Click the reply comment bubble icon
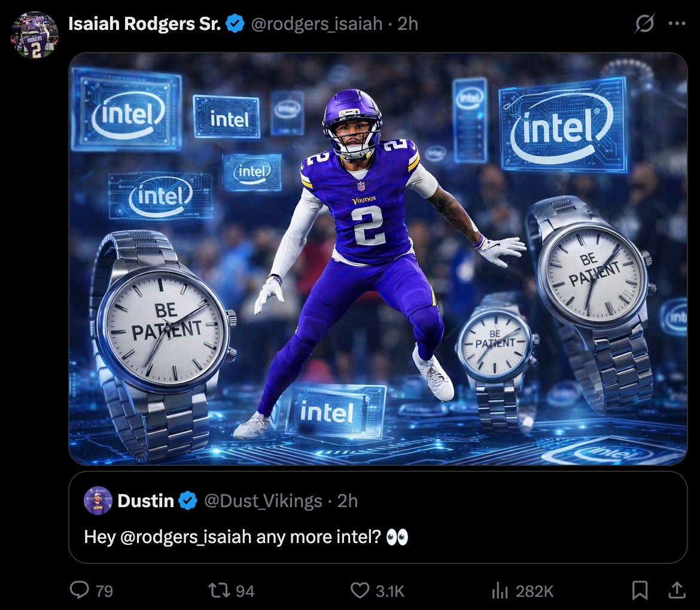 click(x=80, y=590)
